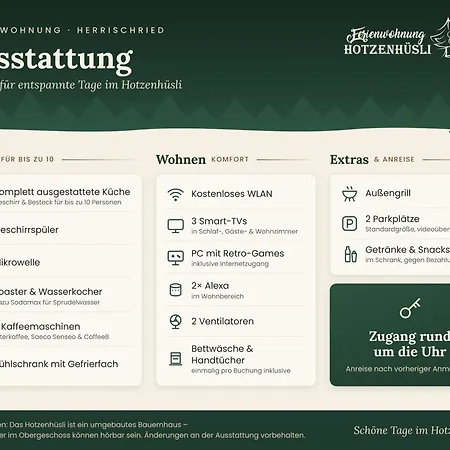Click the WLAN wifi icon
The image size is (450, 450).
click(176, 195)
